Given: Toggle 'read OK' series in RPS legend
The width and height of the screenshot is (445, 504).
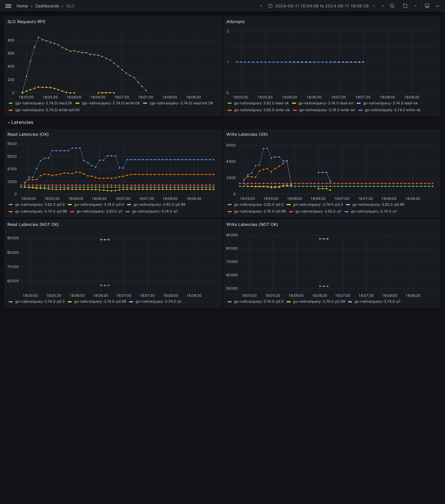Looking at the screenshot, I should 44,103.
